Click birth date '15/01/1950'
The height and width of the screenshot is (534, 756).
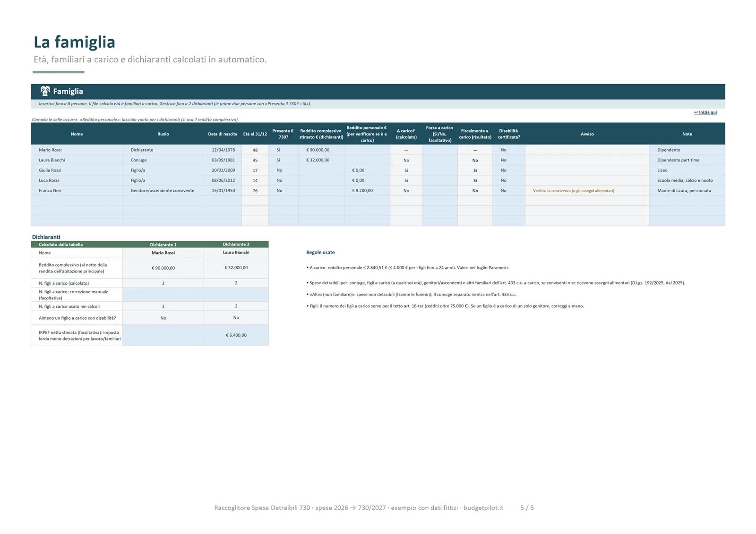[223, 191]
